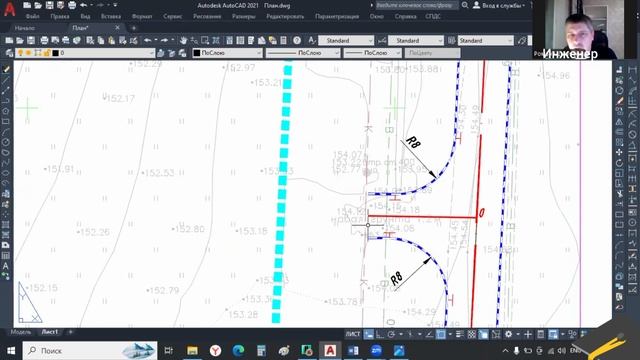This screenshot has height=360, width=640.
Task: Click the Paste clipboard icon
Action: click(111, 40)
